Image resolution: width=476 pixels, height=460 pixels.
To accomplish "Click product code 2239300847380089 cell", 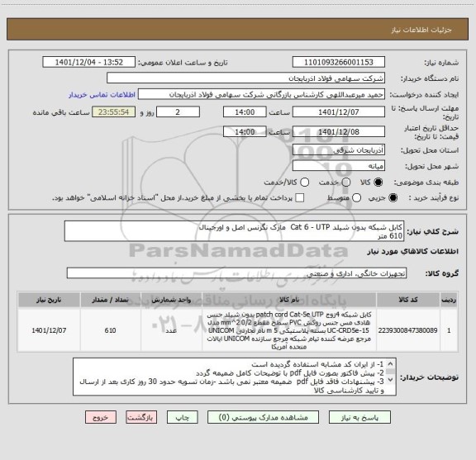I will [408, 330].
